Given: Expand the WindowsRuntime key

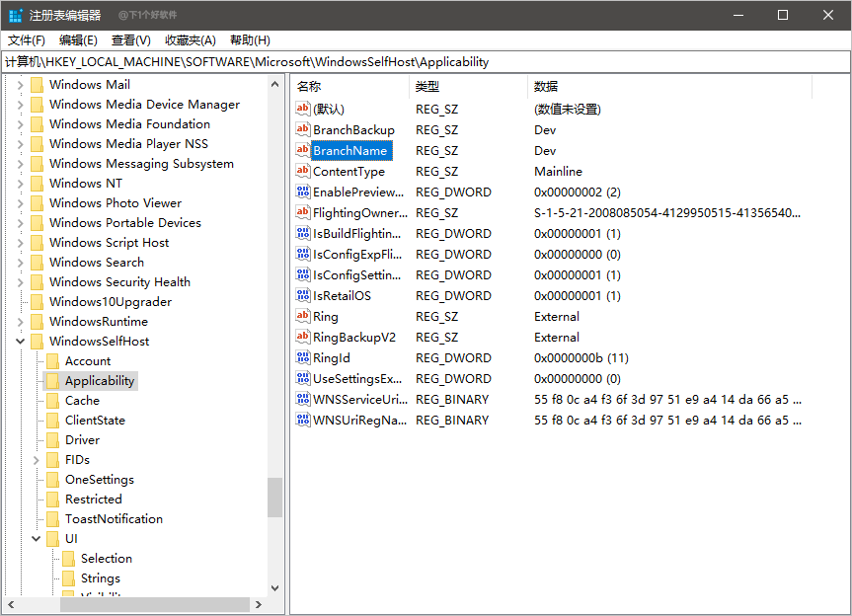Looking at the screenshot, I should (20, 322).
